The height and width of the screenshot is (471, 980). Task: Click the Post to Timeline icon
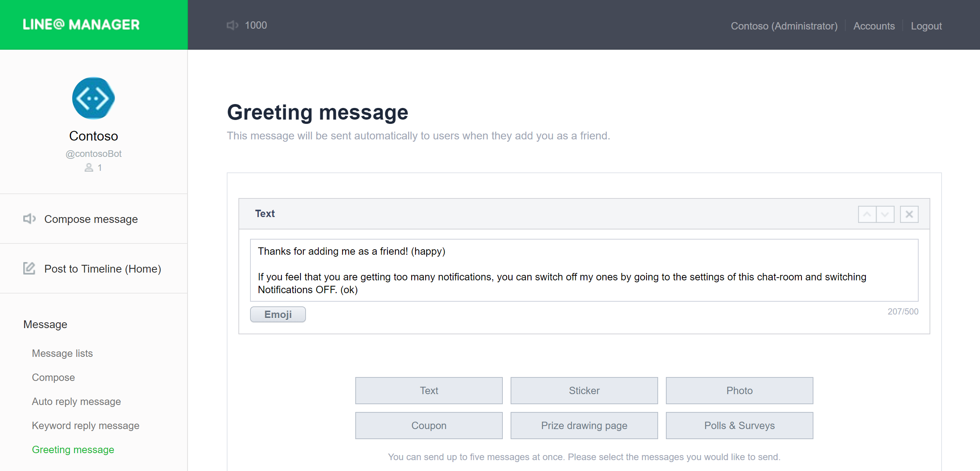coord(29,269)
